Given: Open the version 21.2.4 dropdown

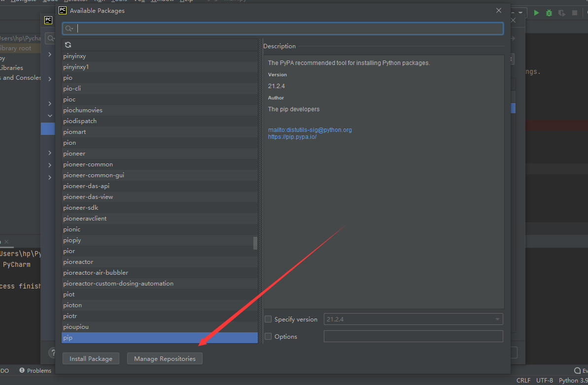Looking at the screenshot, I should [497, 320].
